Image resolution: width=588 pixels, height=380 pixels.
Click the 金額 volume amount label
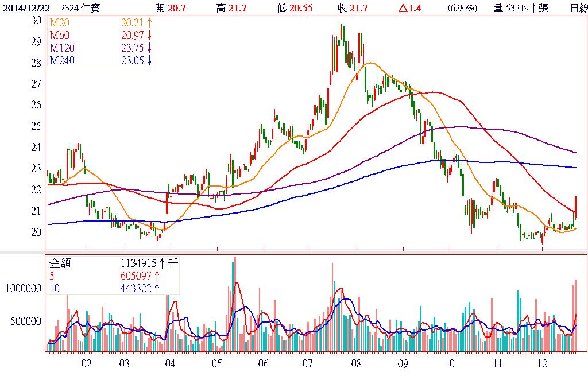pos(60,263)
